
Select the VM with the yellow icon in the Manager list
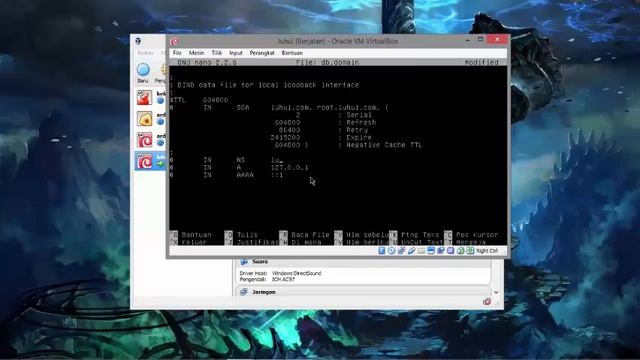pyautogui.click(x=144, y=119)
